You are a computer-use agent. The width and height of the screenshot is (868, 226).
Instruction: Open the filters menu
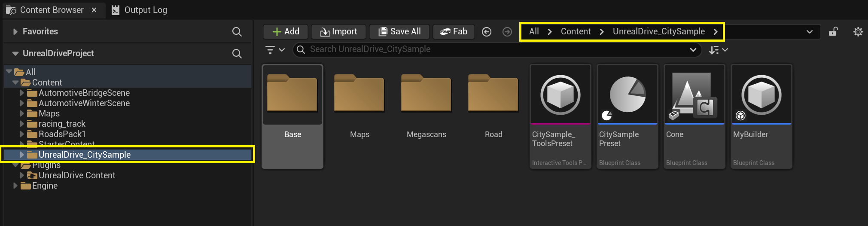point(275,50)
